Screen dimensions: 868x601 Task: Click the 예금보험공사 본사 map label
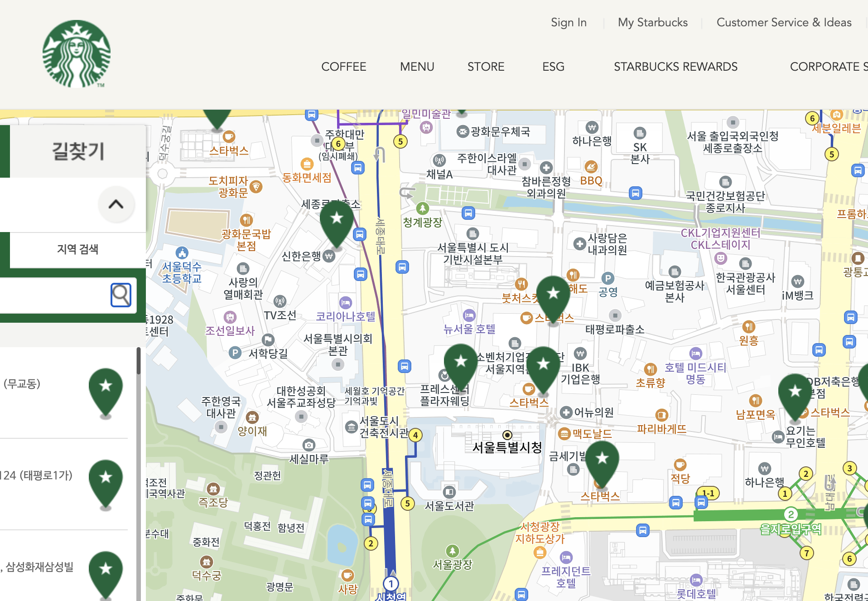click(675, 291)
